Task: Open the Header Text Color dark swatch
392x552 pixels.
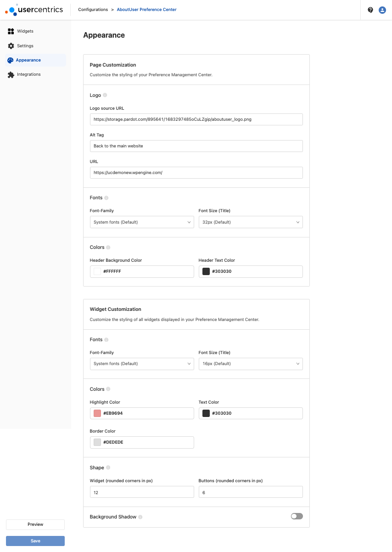Action: [x=206, y=271]
